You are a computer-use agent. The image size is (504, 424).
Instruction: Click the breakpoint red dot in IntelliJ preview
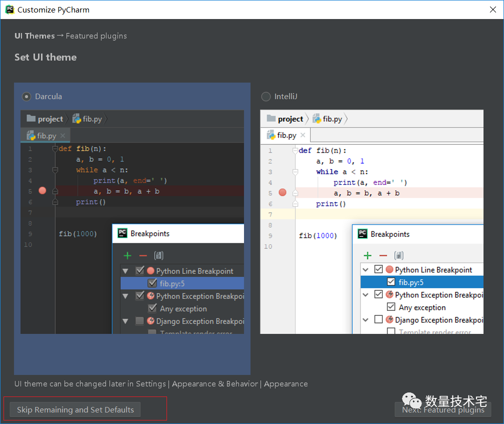282,192
